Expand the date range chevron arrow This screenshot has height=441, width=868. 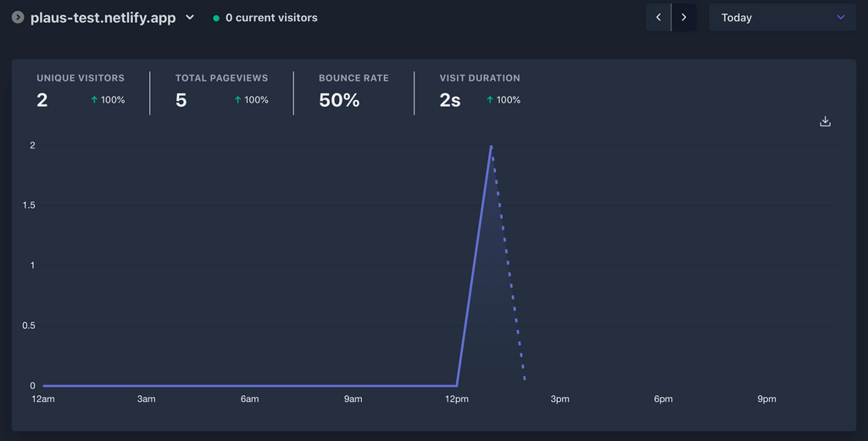click(840, 17)
